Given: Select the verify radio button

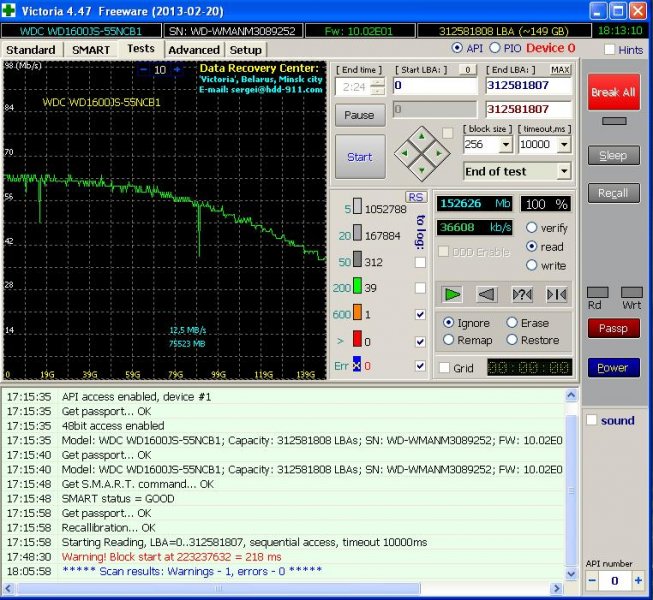Looking at the screenshot, I should coord(532,228).
